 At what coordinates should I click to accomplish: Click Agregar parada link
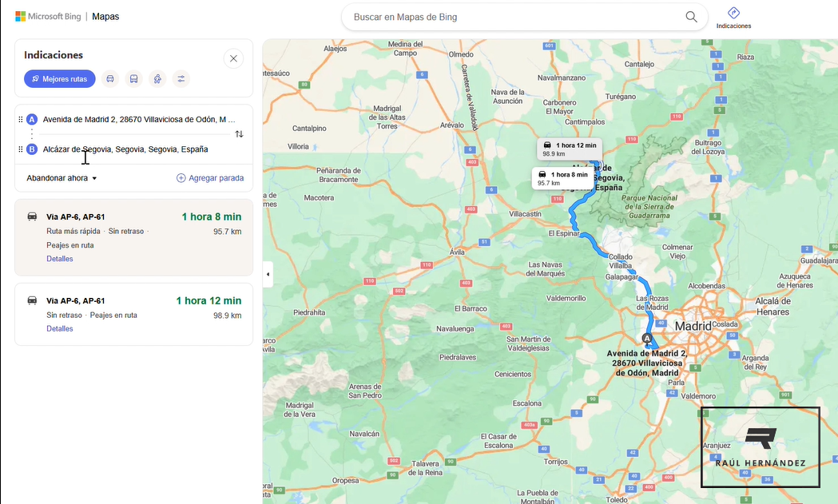coord(210,178)
